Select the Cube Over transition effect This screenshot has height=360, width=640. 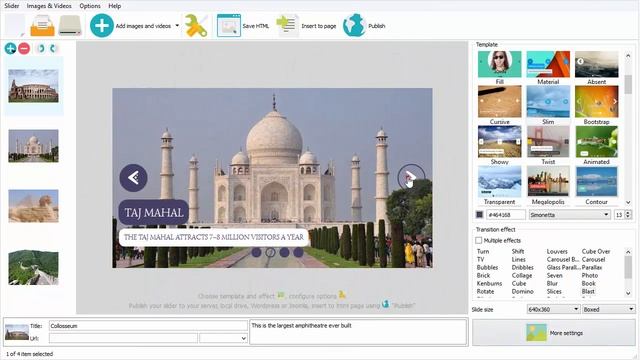click(x=596, y=251)
